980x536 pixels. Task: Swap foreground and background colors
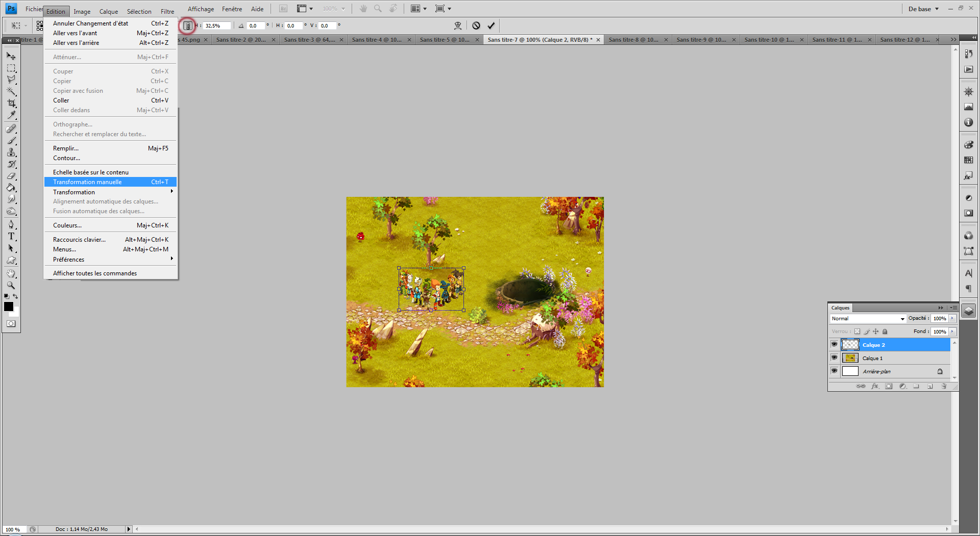click(x=15, y=296)
